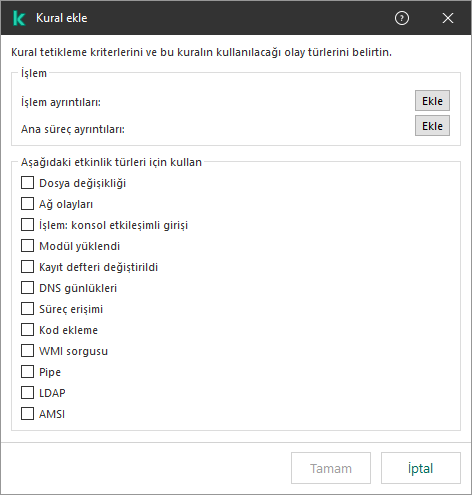This screenshot has width=472, height=495.
Task: Click the Kural ekle title text
Action: (62, 18)
